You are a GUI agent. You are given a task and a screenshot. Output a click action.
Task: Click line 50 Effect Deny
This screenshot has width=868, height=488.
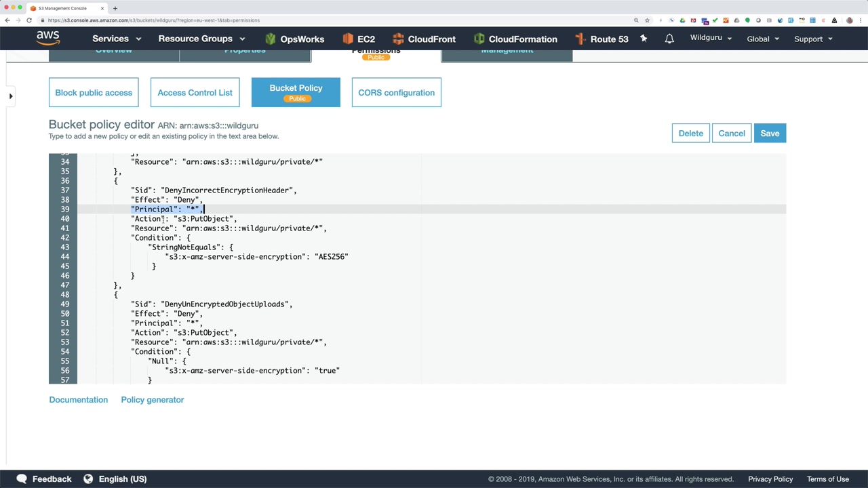tap(167, 314)
